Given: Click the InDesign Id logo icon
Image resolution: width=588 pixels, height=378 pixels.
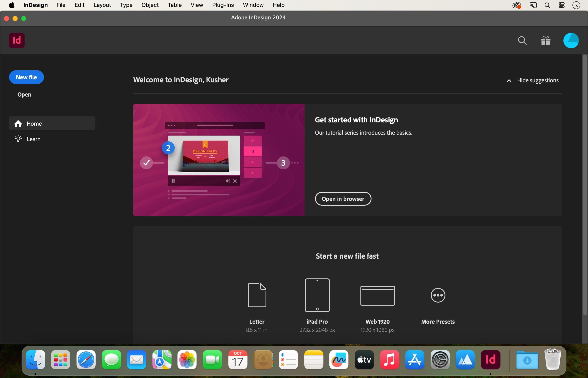Looking at the screenshot, I should [x=17, y=41].
